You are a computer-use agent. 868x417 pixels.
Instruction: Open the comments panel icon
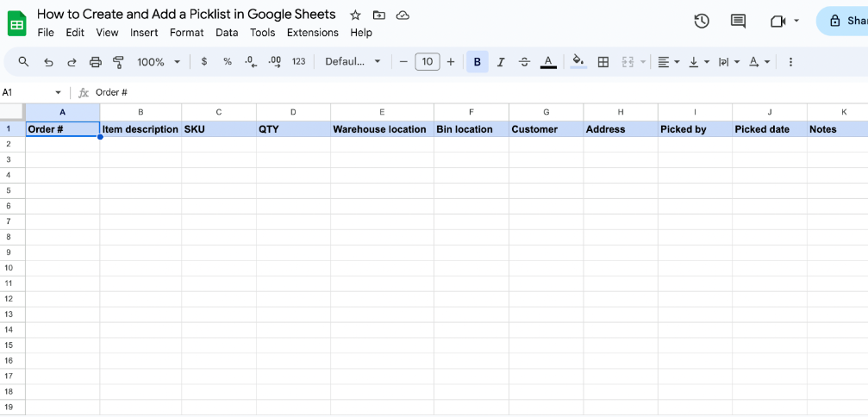pyautogui.click(x=738, y=22)
